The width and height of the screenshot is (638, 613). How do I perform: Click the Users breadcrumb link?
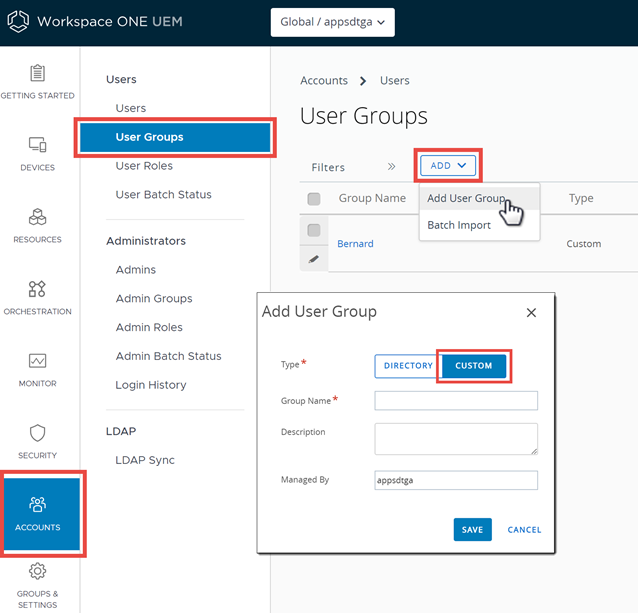tap(395, 81)
